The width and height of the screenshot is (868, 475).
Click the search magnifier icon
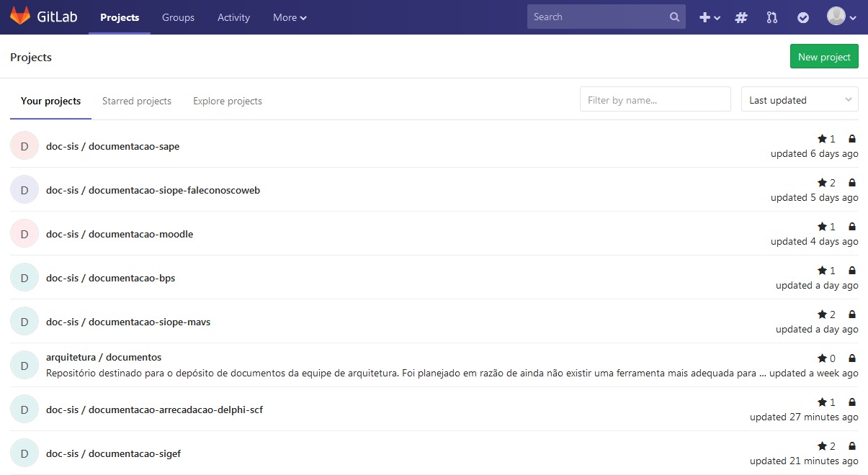click(674, 17)
